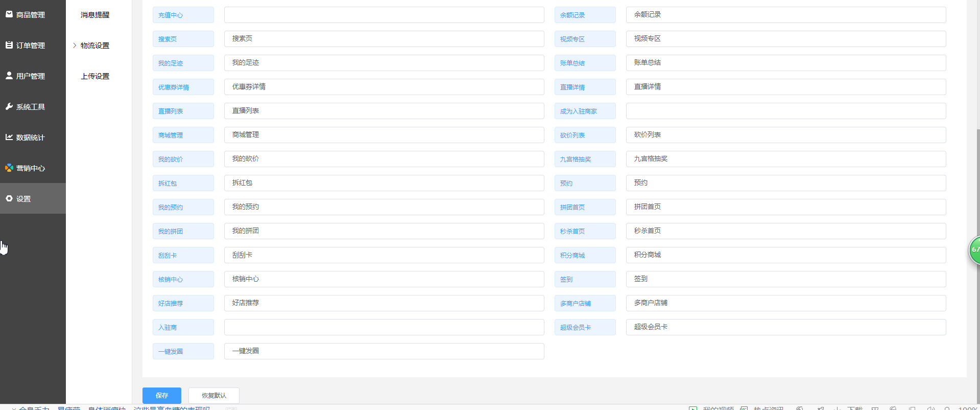The width and height of the screenshot is (980, 410).
Task: Click the 数据统计 chart icon
Action: (9, 137)
